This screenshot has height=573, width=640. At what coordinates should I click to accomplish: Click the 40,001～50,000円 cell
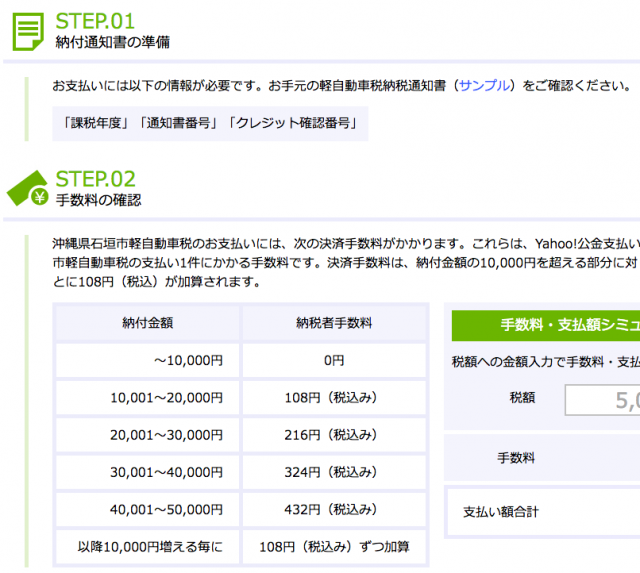pyautogui.click(x=147, y=509)
